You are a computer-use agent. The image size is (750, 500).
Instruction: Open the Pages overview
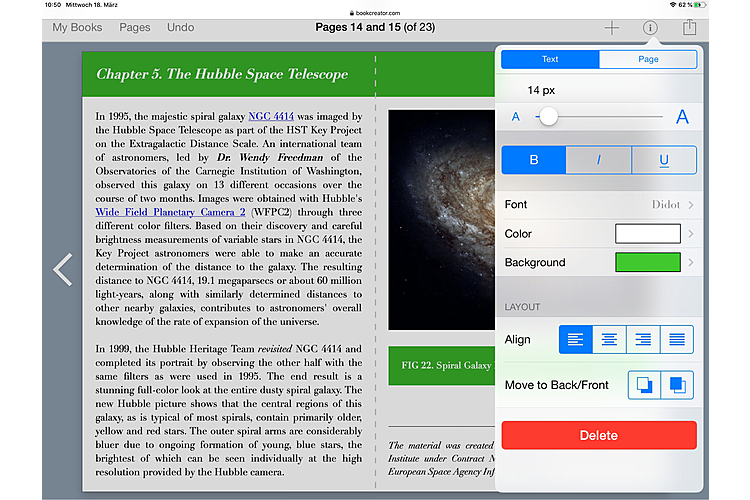coord(134,27)
